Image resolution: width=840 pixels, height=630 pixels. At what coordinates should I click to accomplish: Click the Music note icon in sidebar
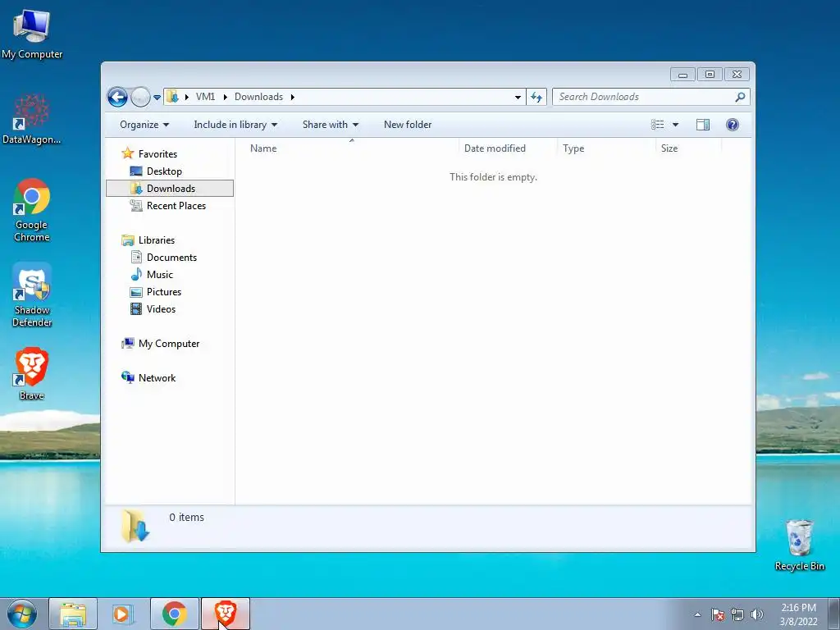point(136,274)
